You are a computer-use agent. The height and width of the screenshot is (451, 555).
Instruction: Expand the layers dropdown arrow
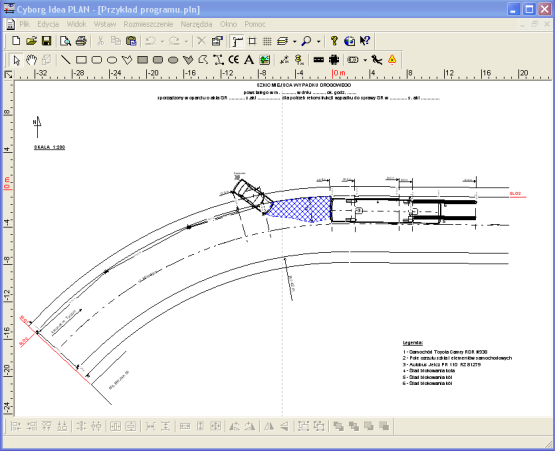point(294,41)
